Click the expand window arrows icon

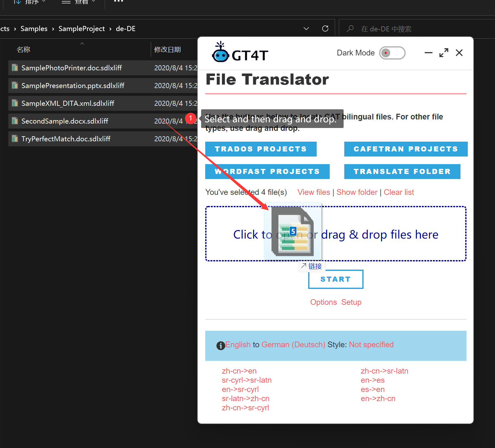[x=444, y=53]
